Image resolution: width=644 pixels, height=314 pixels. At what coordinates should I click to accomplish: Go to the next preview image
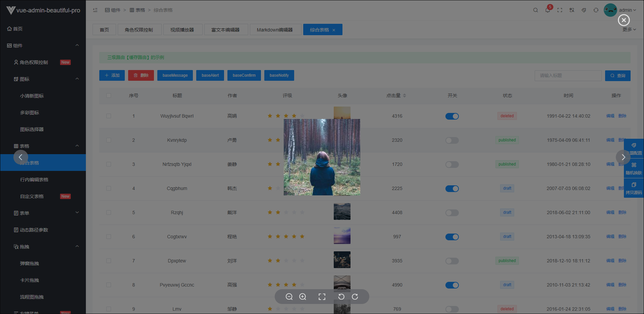pos(623,157)
